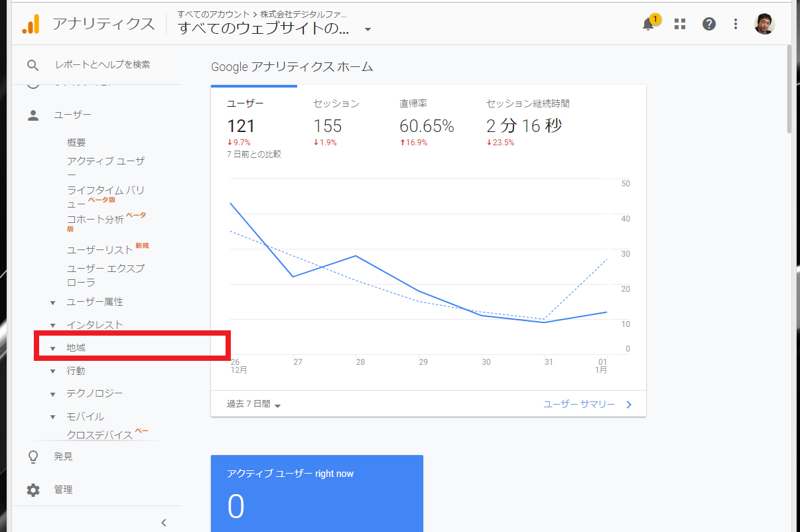Screen dimensions: 800x532
Task: Open the notifications bell icon
Action: click(649, 24)
